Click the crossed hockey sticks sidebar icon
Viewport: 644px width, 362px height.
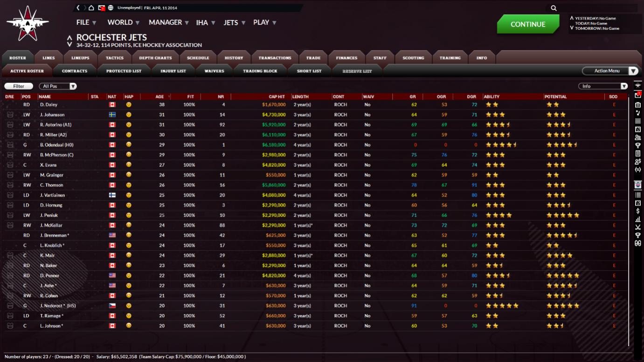637,227
